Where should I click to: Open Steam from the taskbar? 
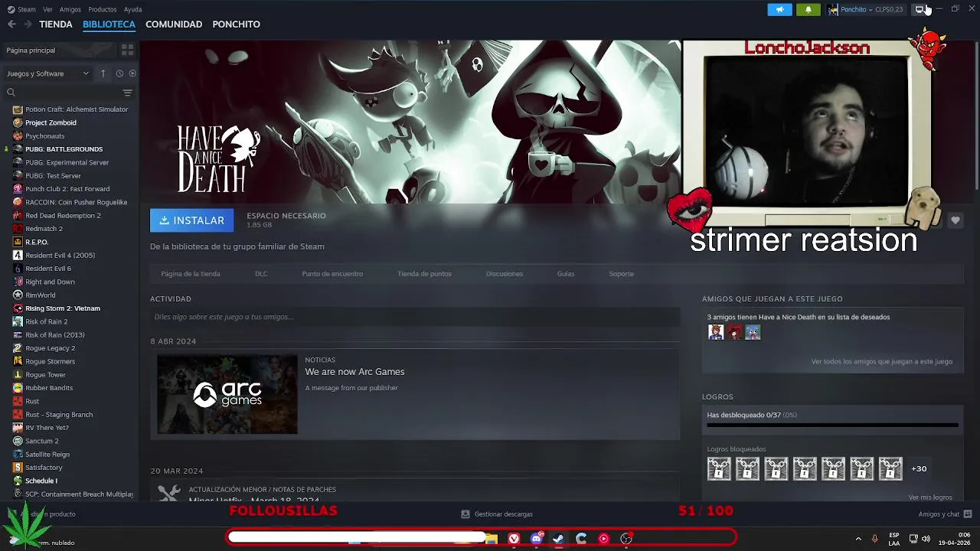tap(558, 539)
